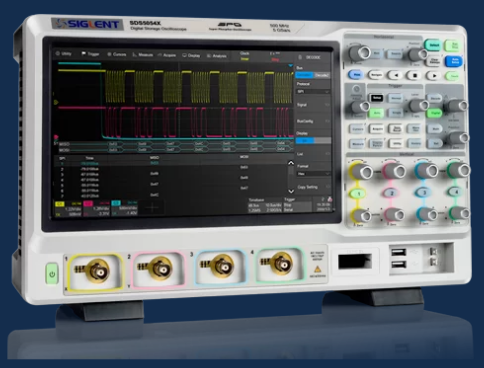Open the on-screen Acquire menu
The width and height of the screenshot is (484, 368).
pos(167,55)
